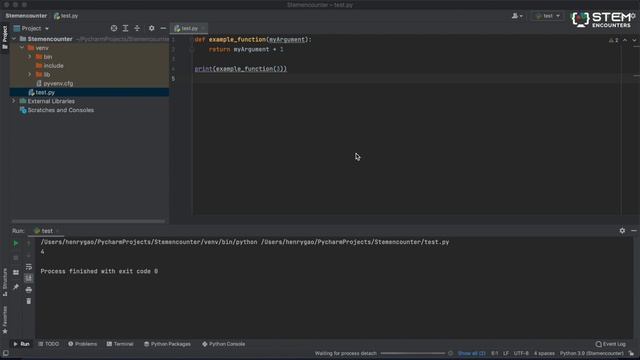
Task: Clear all Run console output (trash icon)
Action: 29,301
